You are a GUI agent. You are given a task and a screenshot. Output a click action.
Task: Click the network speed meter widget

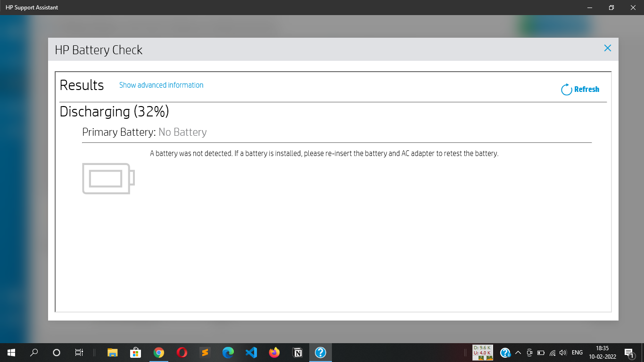pyautogui.click(x=483, y=353)
